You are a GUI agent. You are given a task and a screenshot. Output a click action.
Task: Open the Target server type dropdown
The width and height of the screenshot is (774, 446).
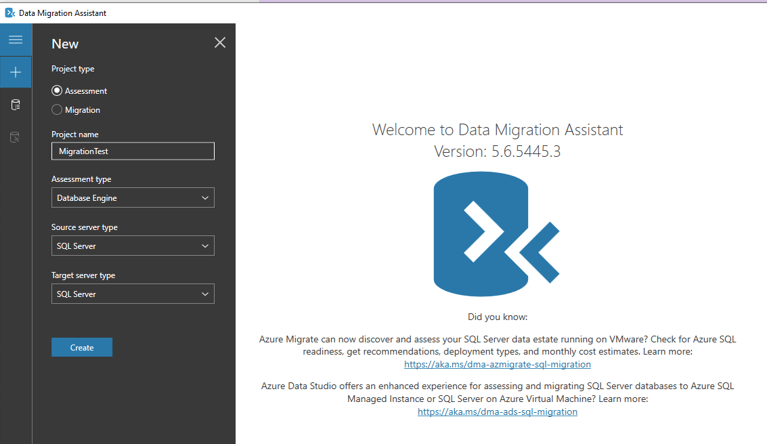[133, 294]
